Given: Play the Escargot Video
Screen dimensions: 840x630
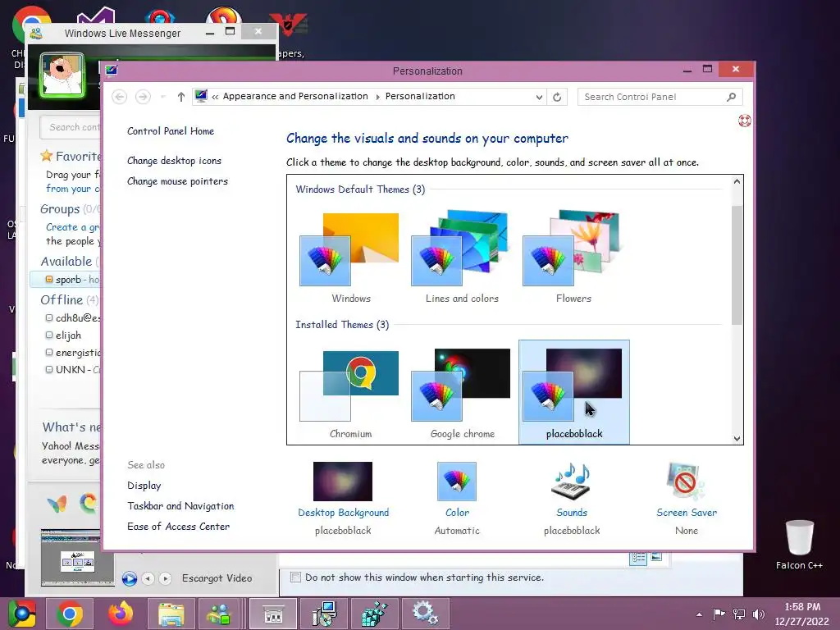Looking at the screenshot, I should pos(129,578).
